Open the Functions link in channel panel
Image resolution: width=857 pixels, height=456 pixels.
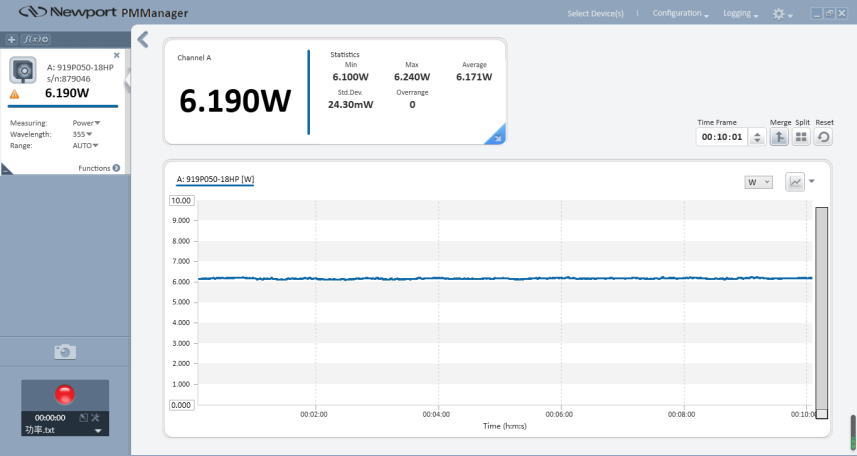(x=99, y=168)
